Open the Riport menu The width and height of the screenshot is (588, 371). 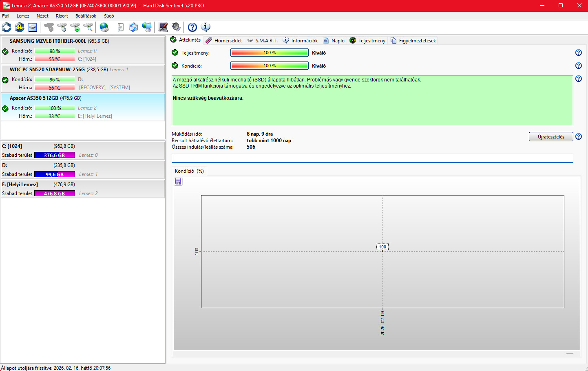62,16
